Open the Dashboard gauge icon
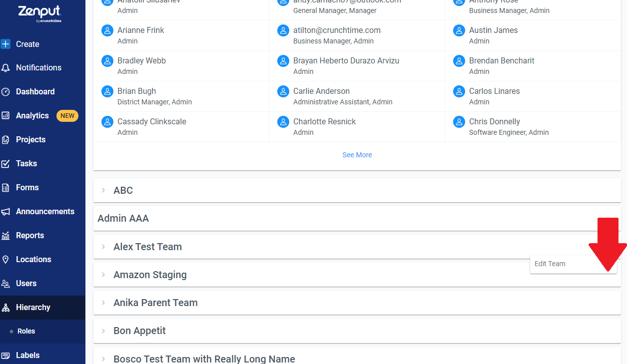 tap(5, 92)
